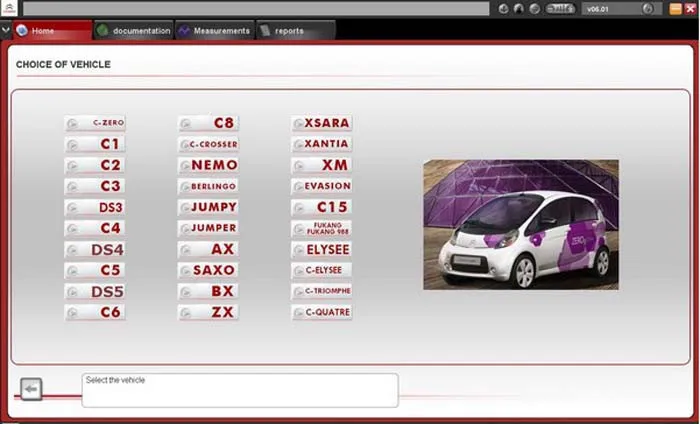
Task: Click the globe icon in top bar
Action: [534, 8]
